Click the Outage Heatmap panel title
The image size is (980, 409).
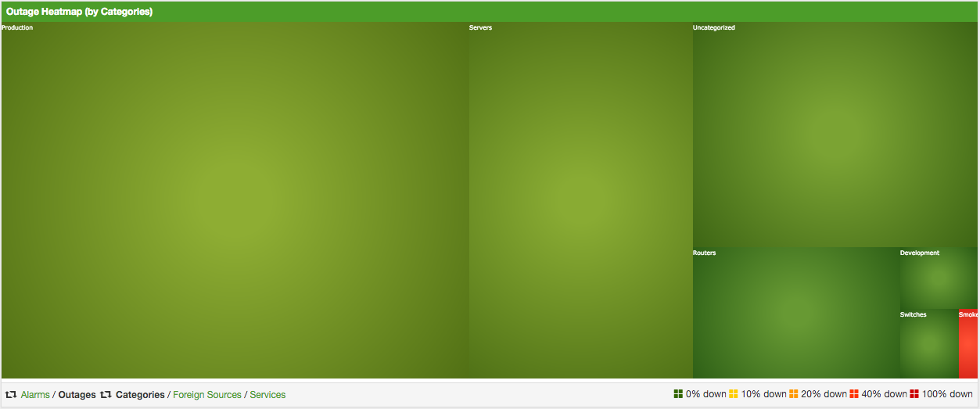coord(79,12)
